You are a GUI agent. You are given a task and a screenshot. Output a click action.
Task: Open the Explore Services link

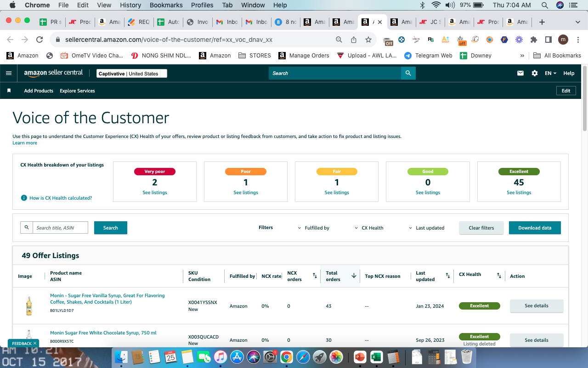77,91
